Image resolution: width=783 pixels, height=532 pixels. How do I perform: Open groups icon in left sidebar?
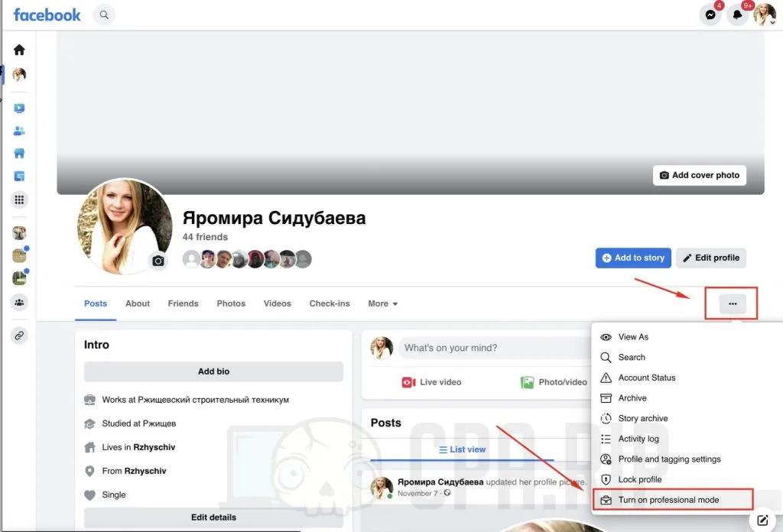(x=19, y=303)
